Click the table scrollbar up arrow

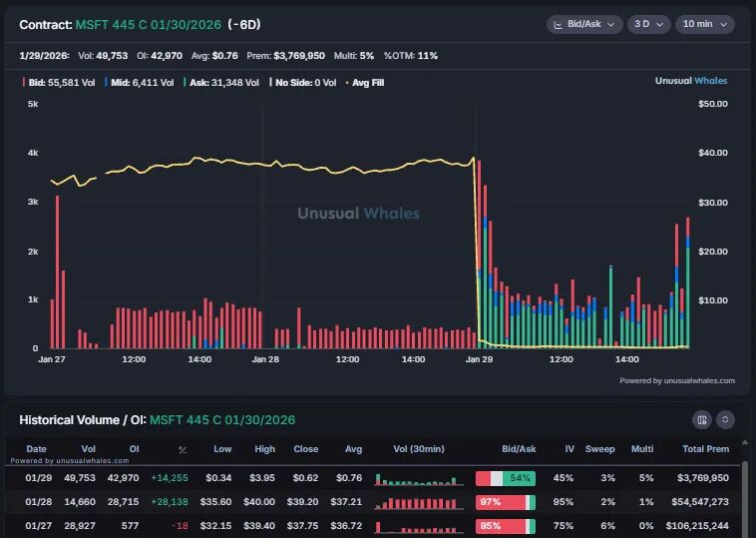point(745,442)
